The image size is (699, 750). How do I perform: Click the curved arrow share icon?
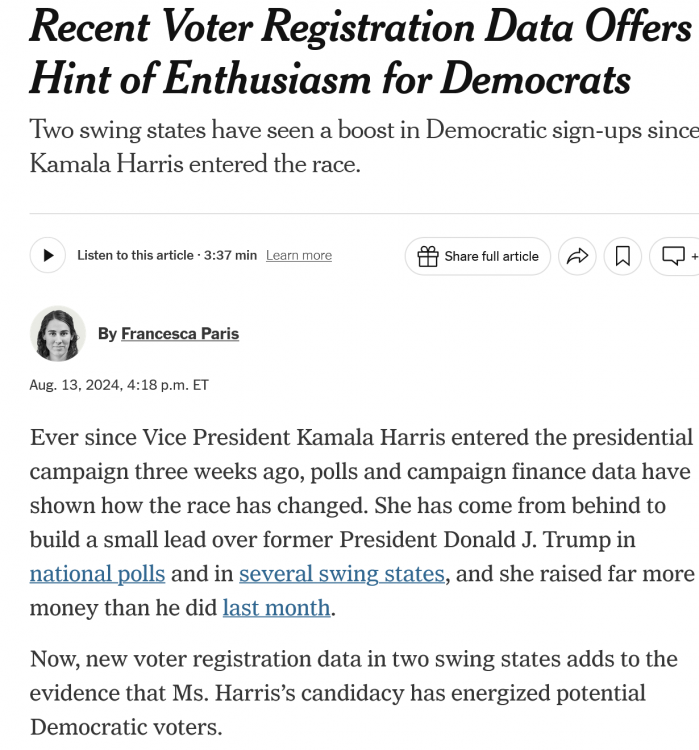point(578,256)
